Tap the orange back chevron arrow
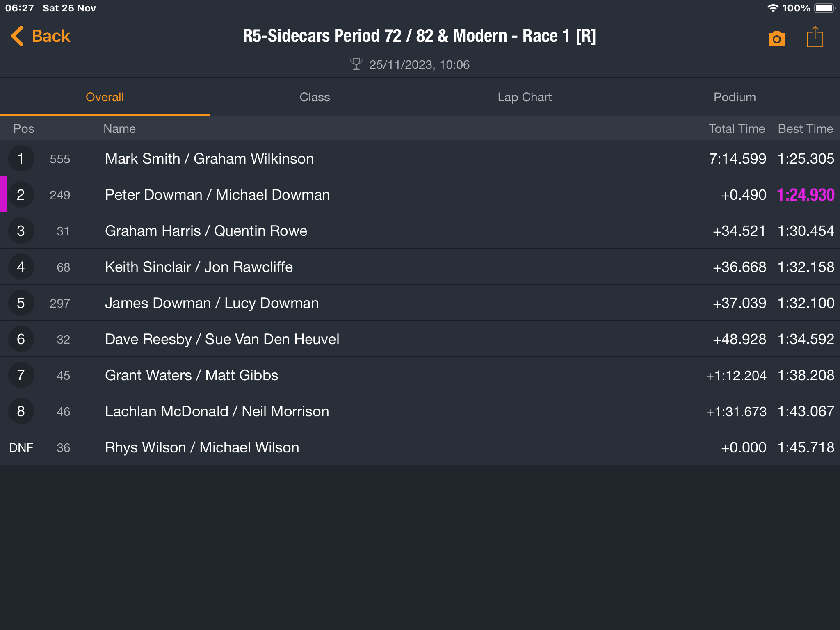 pyautogui.click(x=17, y=36)
